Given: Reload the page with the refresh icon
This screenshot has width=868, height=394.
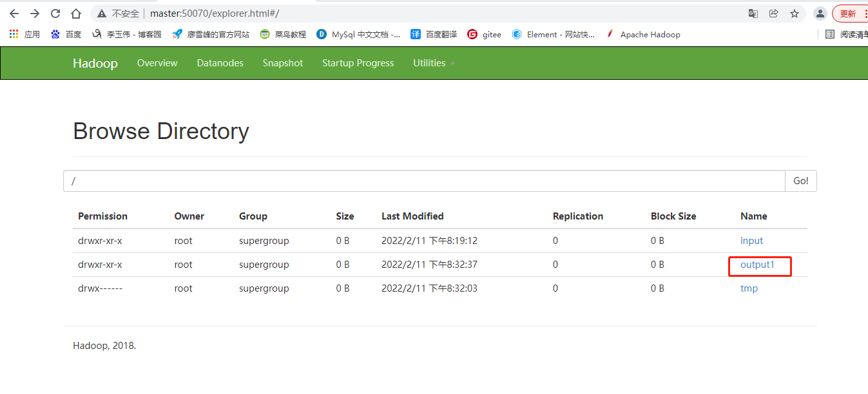Looking at the screenshot, I should click(x=55, y=14).
